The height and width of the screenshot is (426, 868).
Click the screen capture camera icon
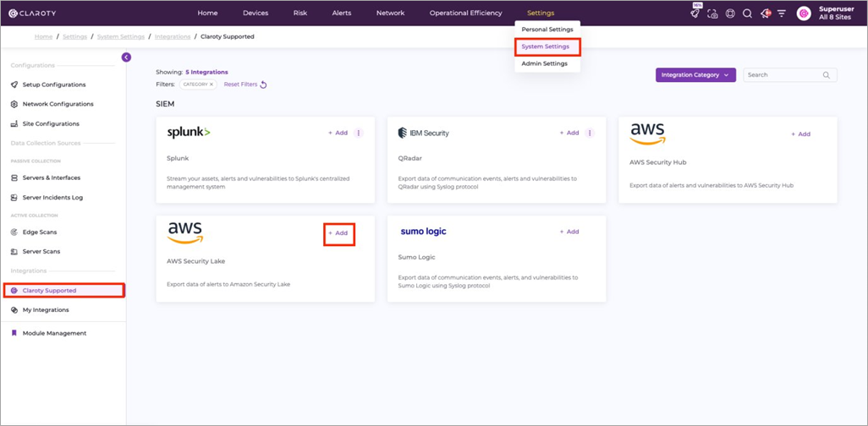coord(713,14)
